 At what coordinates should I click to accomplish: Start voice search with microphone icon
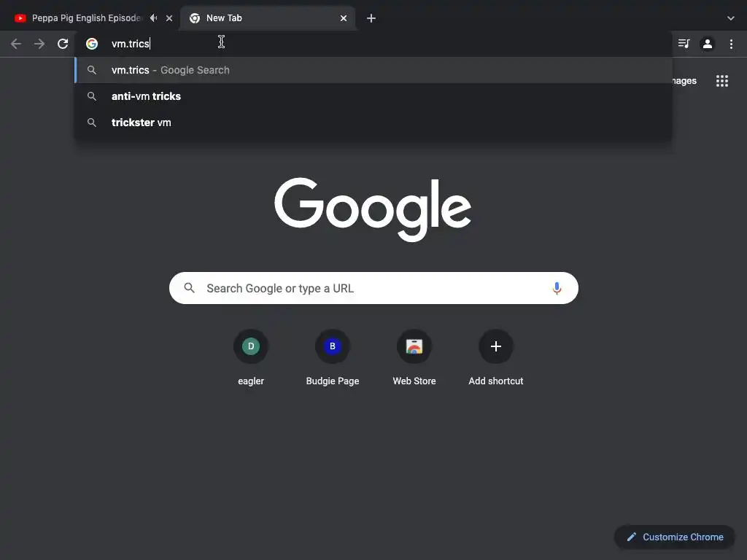(557, 288)
